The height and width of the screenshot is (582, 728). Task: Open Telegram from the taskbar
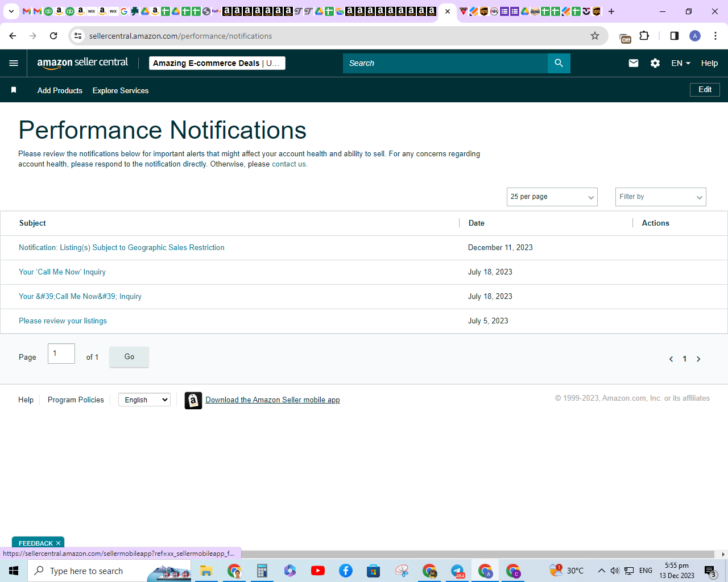coord(457,571)
